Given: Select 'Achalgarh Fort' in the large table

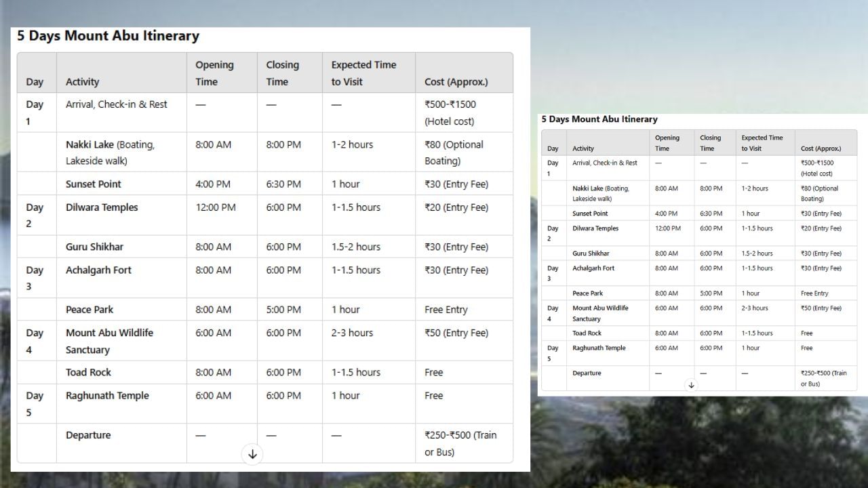Looking at the screenshot, I should (x=98, y=270).
